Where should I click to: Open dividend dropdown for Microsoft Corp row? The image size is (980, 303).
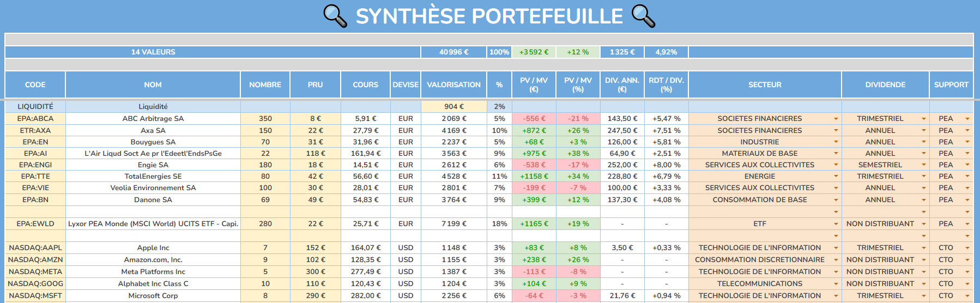coord(923,296)
